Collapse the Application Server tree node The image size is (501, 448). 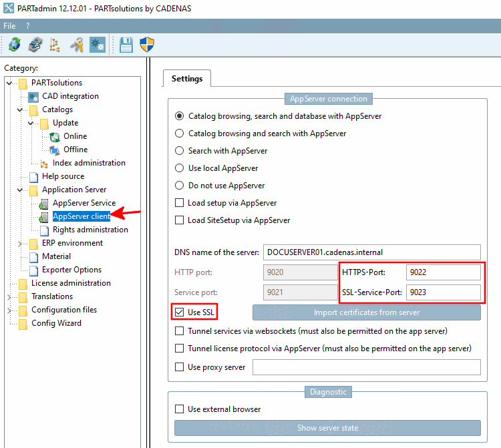20,190
